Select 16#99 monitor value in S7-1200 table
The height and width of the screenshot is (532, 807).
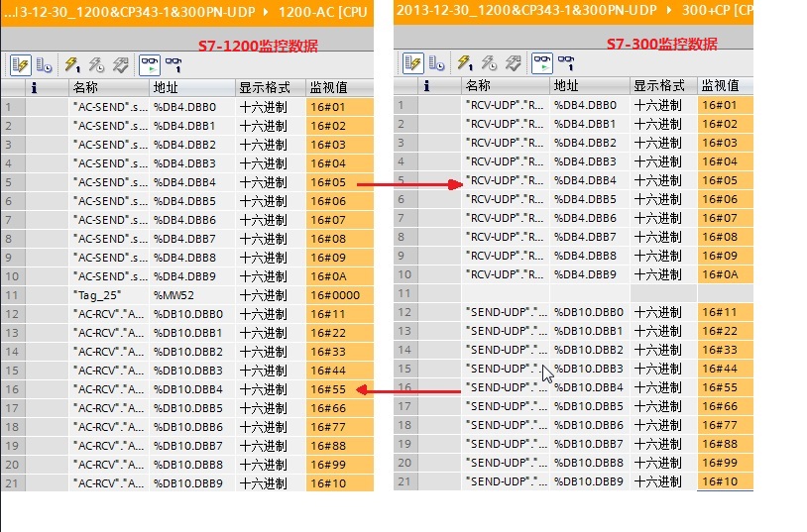pos(340,465)
